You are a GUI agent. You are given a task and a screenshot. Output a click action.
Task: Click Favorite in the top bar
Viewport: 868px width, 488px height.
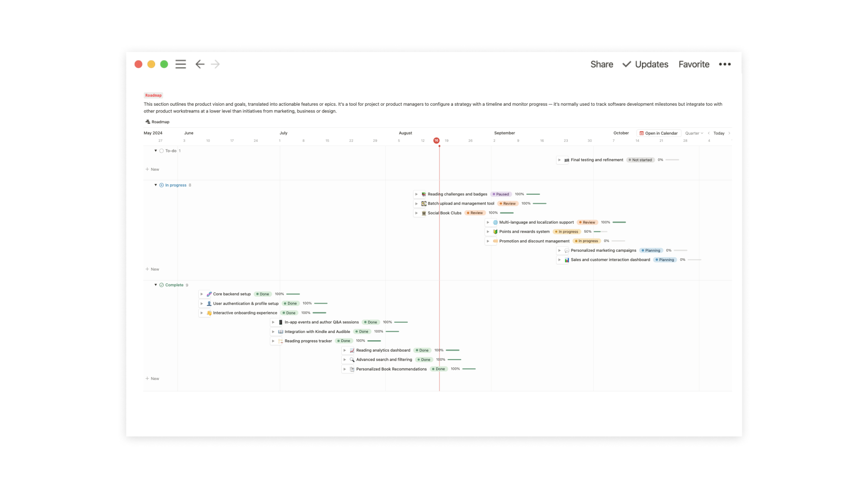(694, 64)
